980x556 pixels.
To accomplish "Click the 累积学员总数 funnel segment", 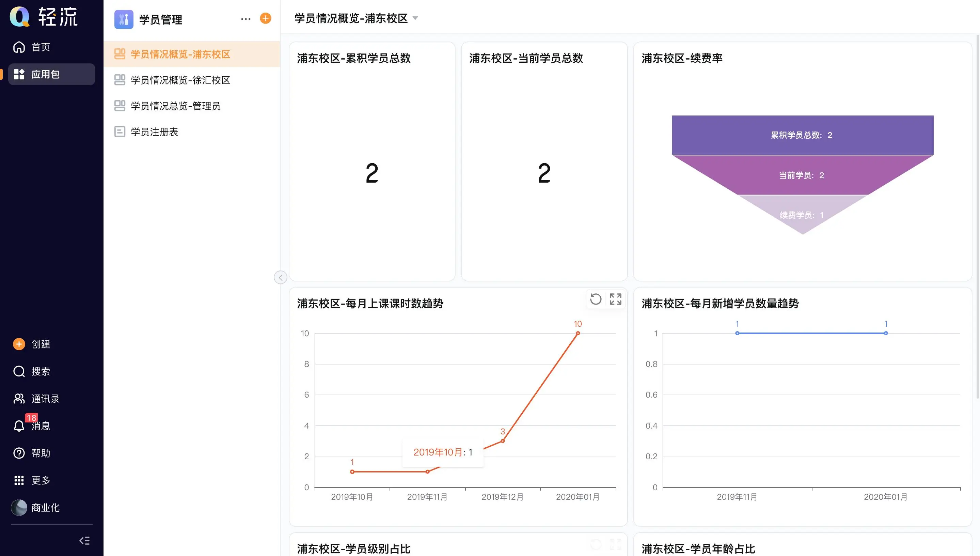I will 803,135.
